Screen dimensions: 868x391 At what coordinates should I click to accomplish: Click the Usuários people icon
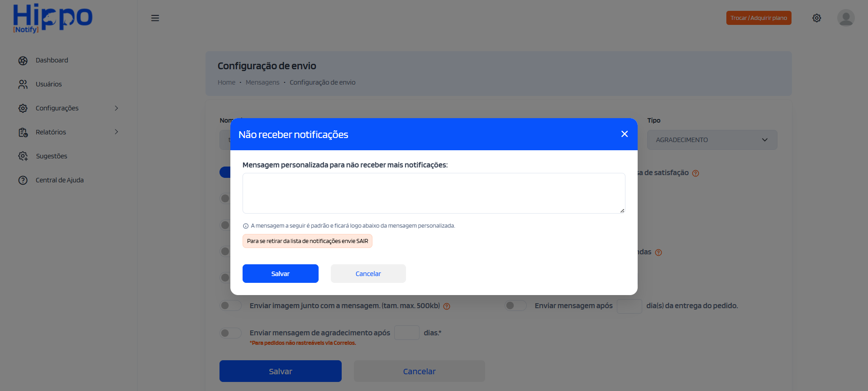(23, 84)
